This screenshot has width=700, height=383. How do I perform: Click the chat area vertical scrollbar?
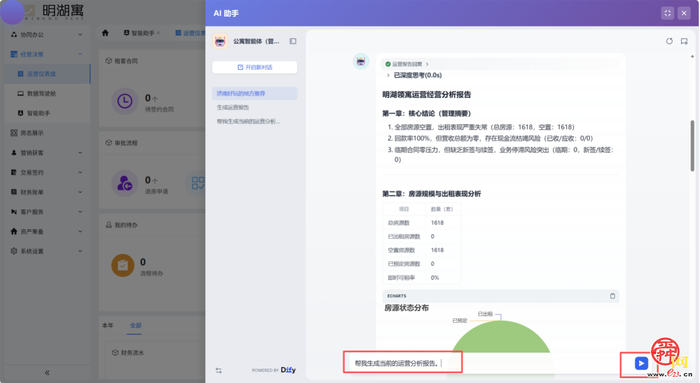[x=692, y=146]
